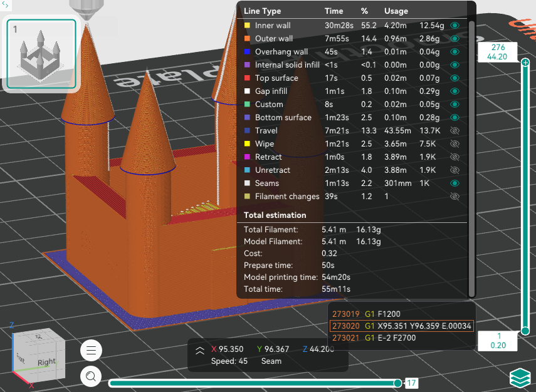Expand position info with double chevron
Image resolution: width=536 pixels, height=392 pixels.
pos(199,351)
